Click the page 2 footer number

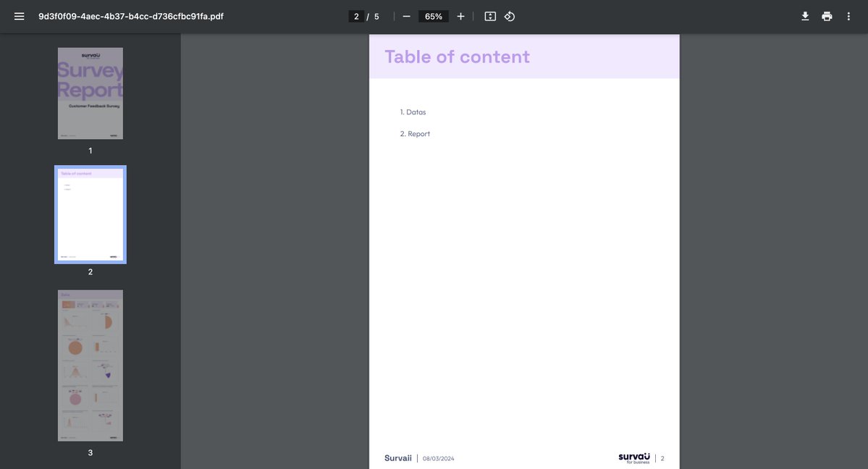coord(662,458)
